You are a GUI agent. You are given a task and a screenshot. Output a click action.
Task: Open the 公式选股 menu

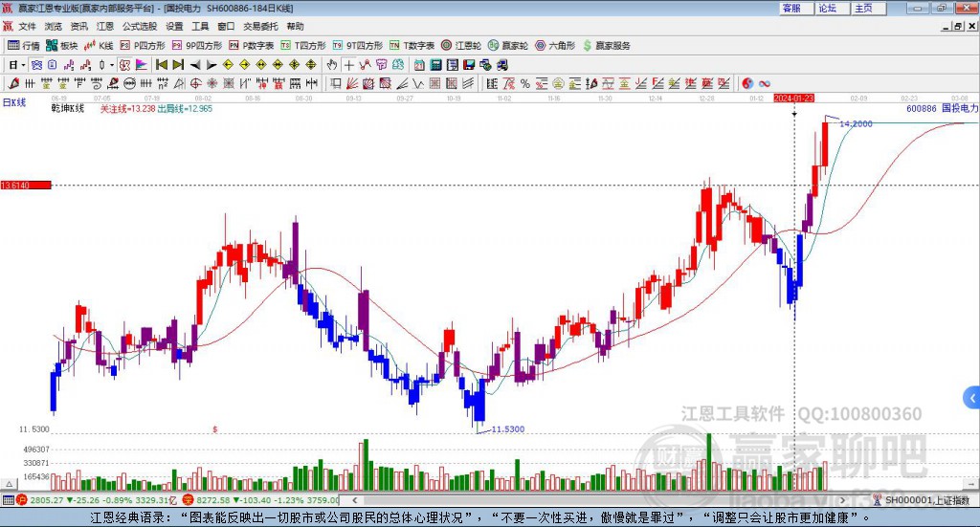click(140, 26)
